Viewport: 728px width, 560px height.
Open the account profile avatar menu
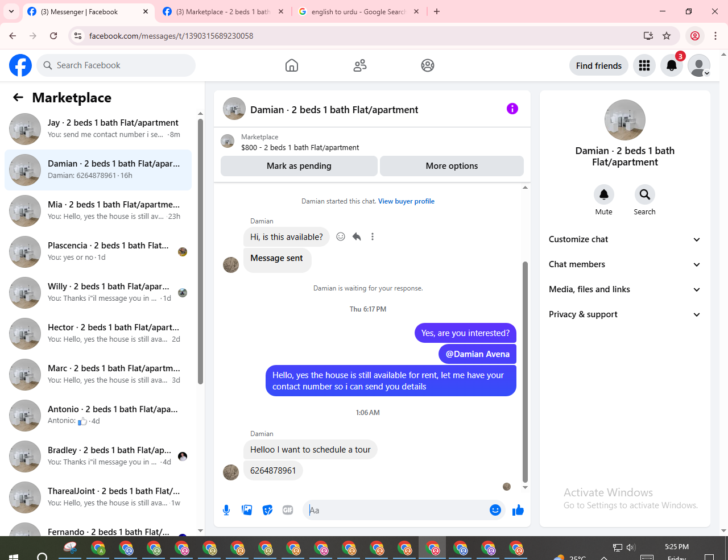699,66
